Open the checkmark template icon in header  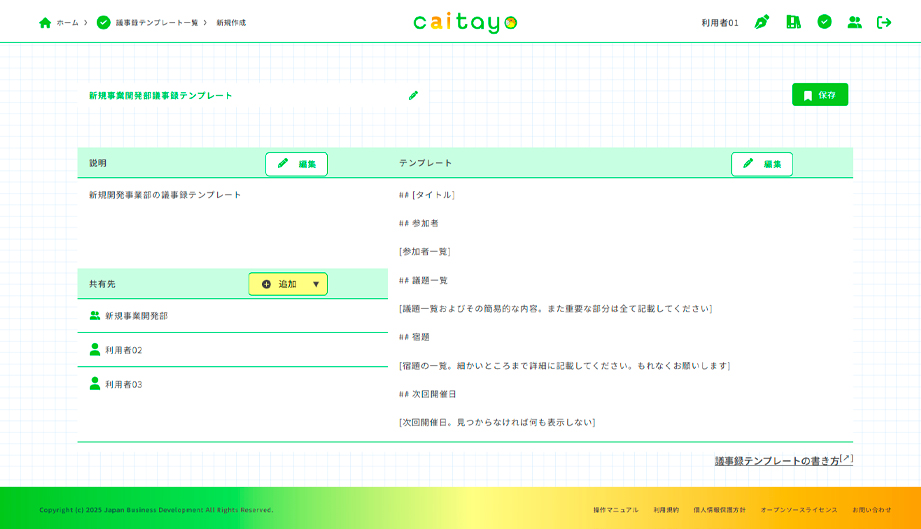click(x=825, y=22)
